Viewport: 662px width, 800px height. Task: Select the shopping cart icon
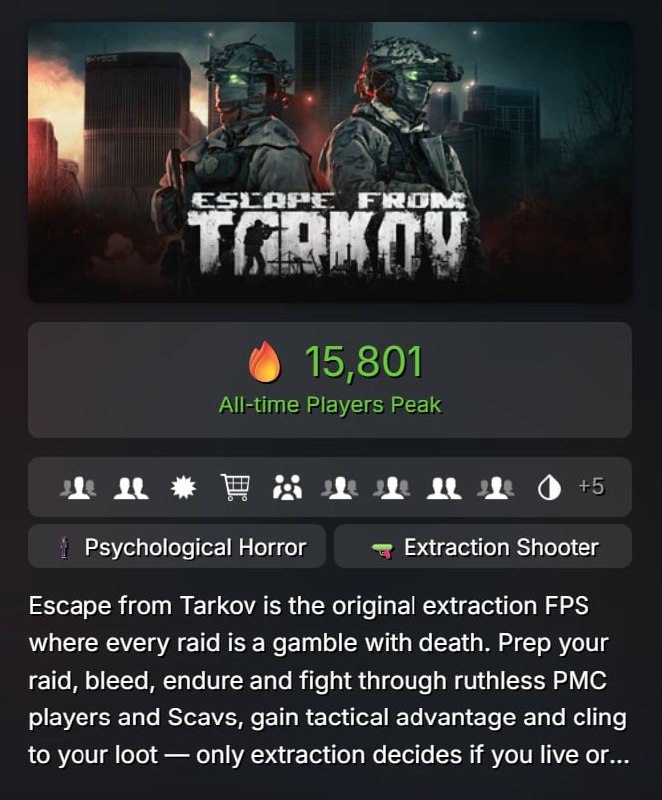235,487
